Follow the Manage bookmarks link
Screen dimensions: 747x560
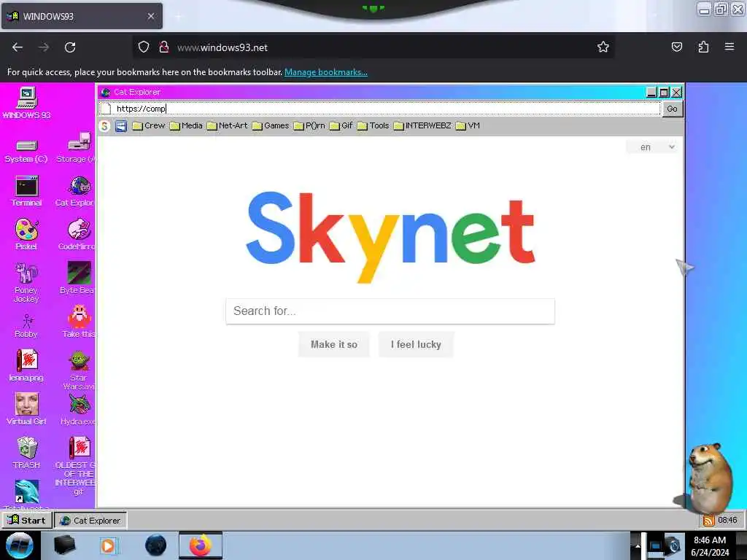tap(326, 72)
